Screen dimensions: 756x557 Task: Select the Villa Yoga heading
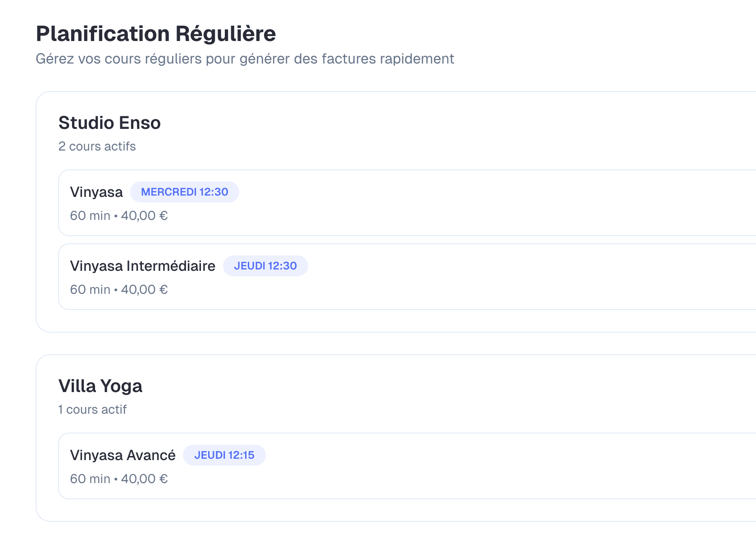click(100, 386)
